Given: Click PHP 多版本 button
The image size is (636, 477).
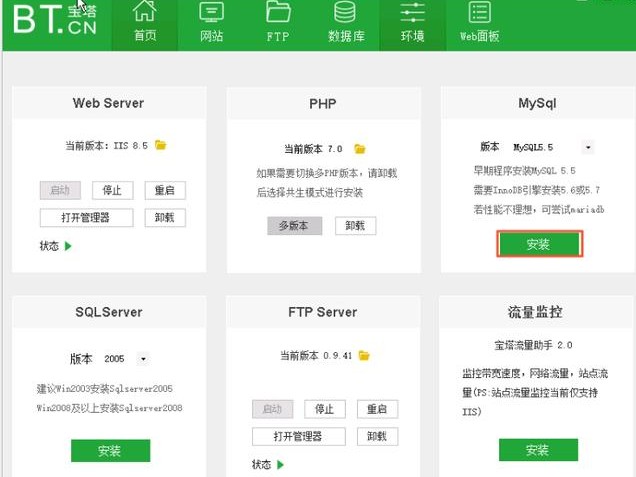Looking at the screenshot, I should point(294,226).
